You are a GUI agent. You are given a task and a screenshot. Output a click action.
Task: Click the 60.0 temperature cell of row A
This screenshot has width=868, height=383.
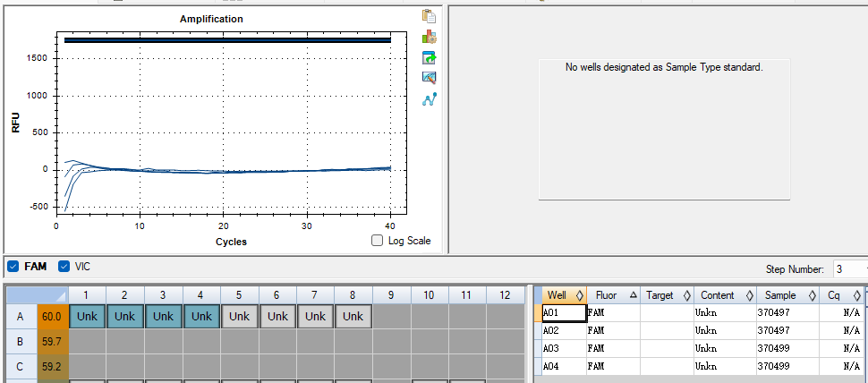coord(53,317)
